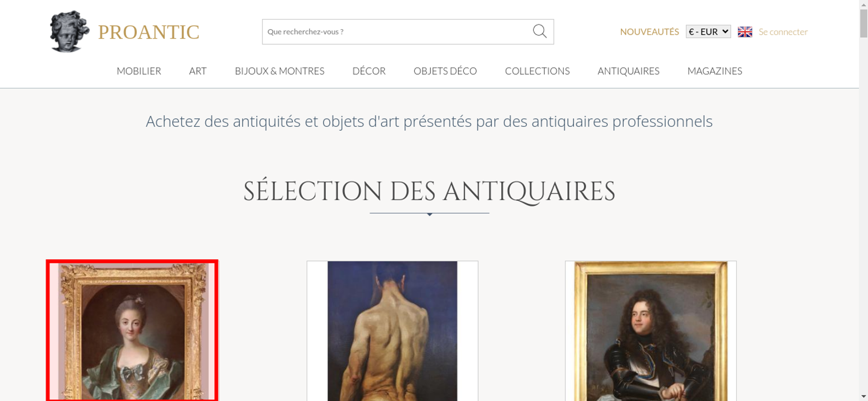Click the PROANTIC brand name text
Screen dimensions: 868x401
tap(148, 32)
